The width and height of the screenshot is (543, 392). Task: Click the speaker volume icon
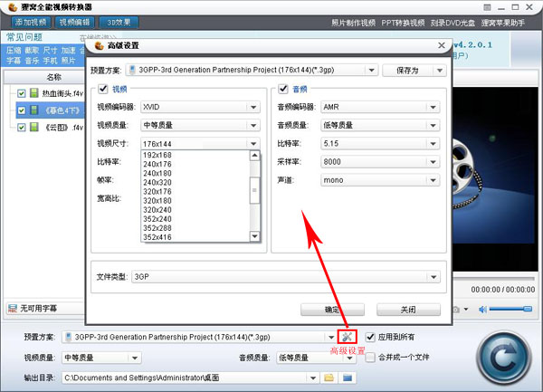tap(482, 310)
